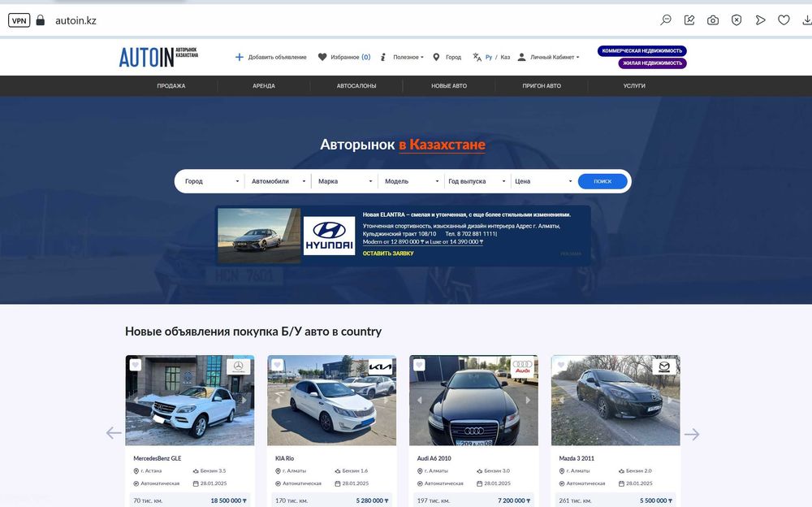Click ОСТАВИТЬ ЗАЯВКУ in Hyundai banner
Screen dimensions: 812x507
click(x=388, y=253)
